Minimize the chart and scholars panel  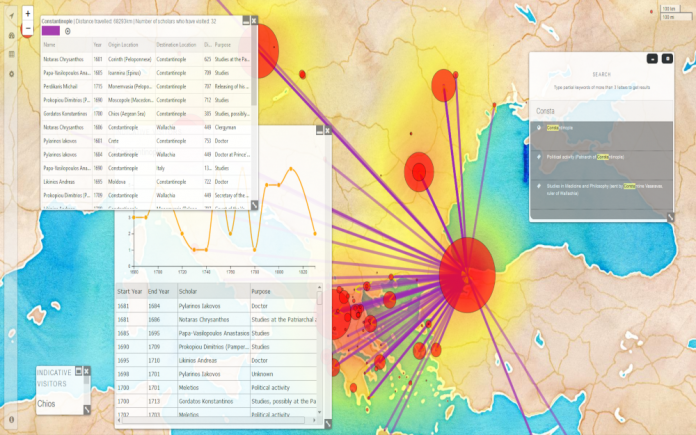coord(319,130)
